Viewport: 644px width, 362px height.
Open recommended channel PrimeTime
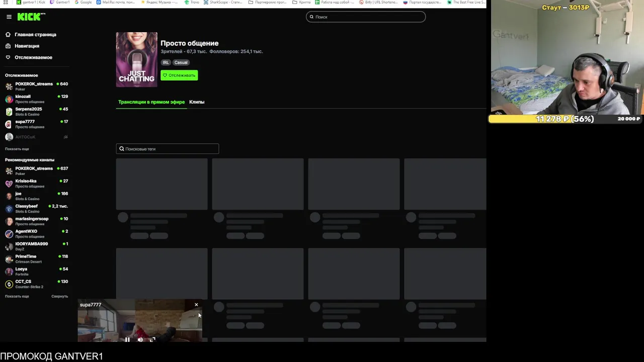[x=36, y=259]
